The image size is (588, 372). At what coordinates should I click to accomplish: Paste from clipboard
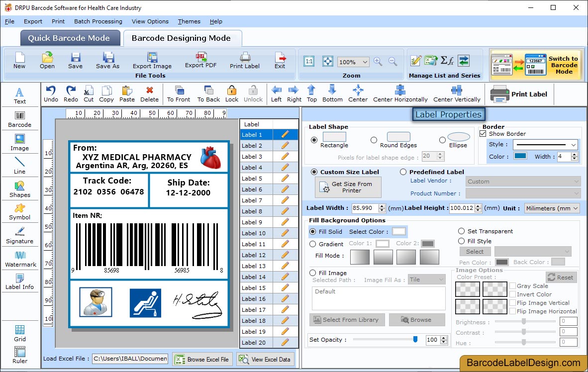[x=127, y=94]
